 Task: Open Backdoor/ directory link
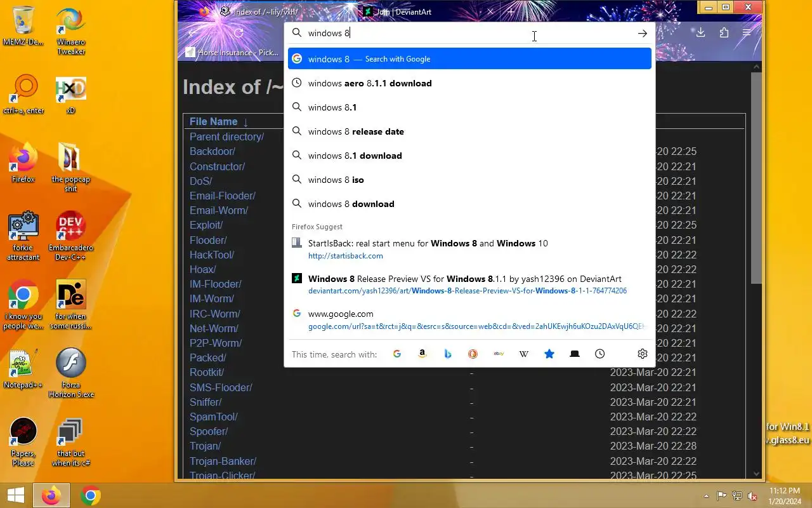[213, 151]
